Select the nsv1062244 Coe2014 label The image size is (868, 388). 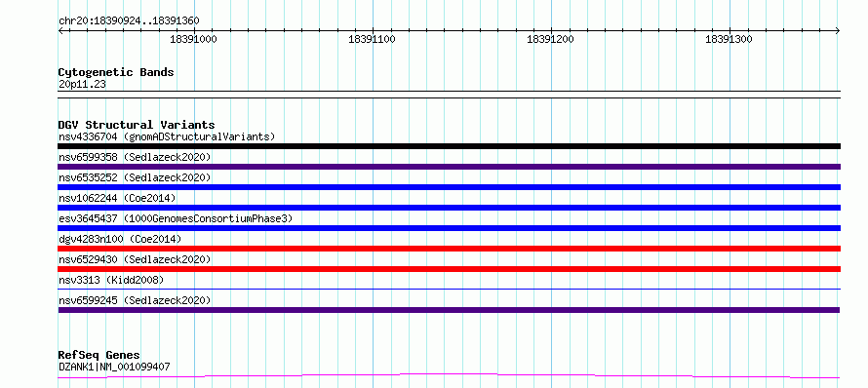coord(117,198)
